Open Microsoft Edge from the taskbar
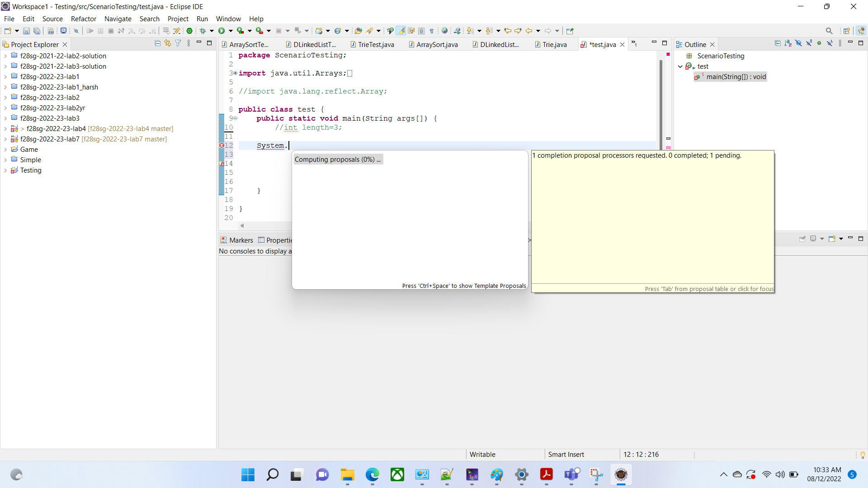 point(373,475)
